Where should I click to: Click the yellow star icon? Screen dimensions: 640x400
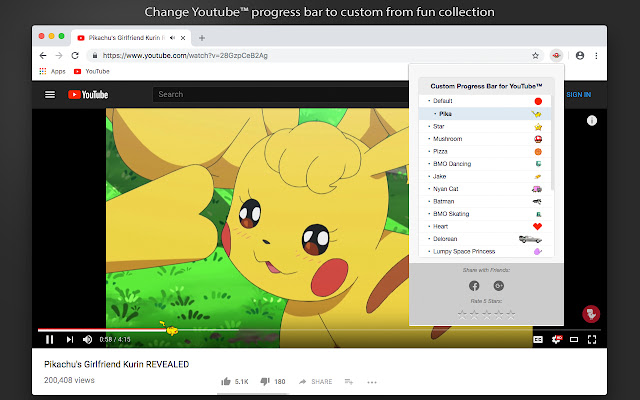click(538, 127)
